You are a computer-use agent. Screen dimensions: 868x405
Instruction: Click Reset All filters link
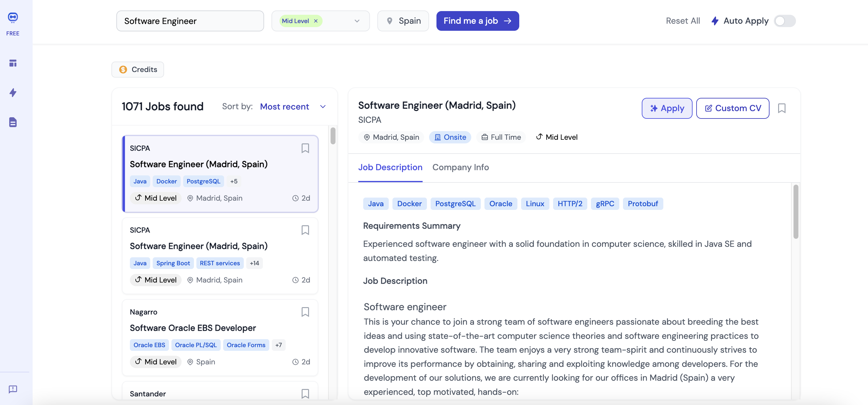tap(683, 21)
